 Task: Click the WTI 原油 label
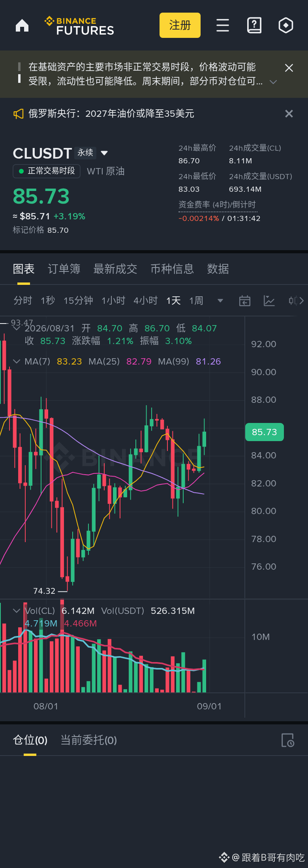(106, 171)
